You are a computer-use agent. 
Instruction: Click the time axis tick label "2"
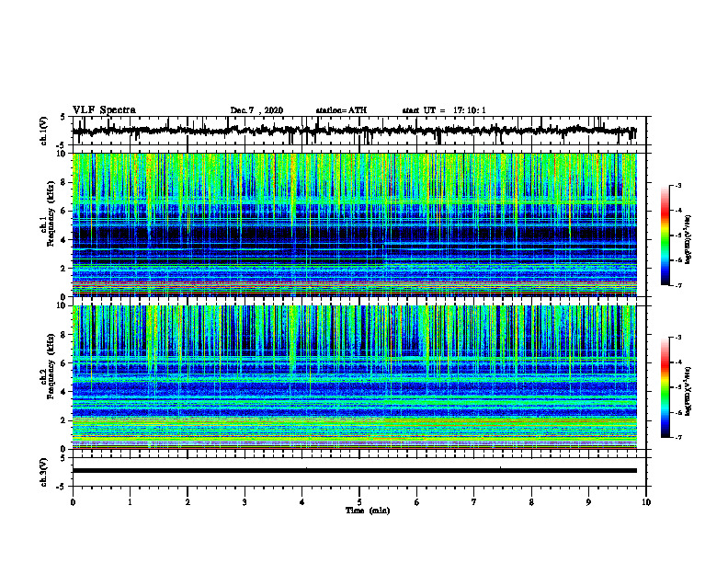[x=188, y=502]
